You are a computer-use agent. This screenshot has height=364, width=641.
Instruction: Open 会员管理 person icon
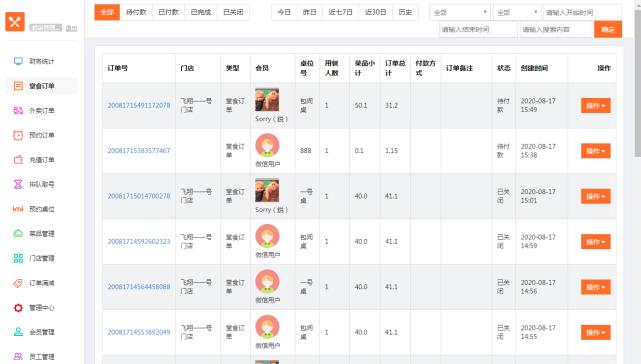click(x=18, y=332)
